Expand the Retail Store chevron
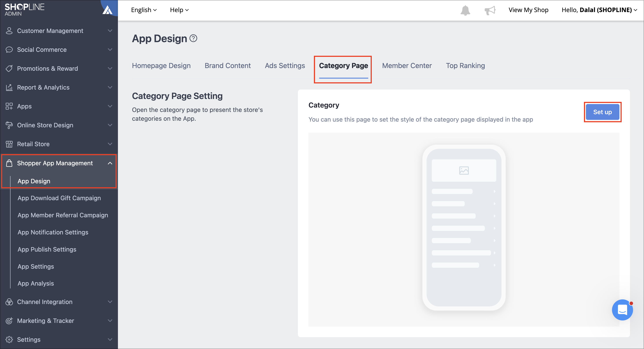644x349 pixels. 110,144
